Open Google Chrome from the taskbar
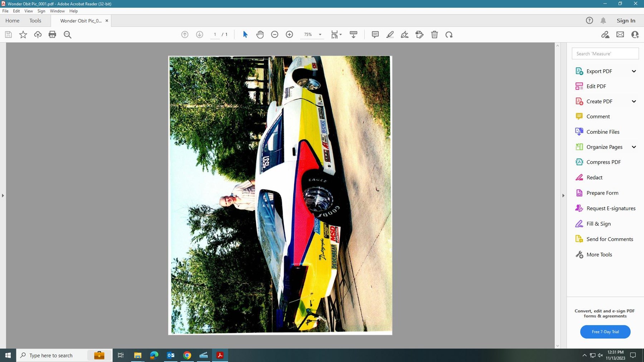This screenshot has width=644, height=362. click(x=187, y=355)
